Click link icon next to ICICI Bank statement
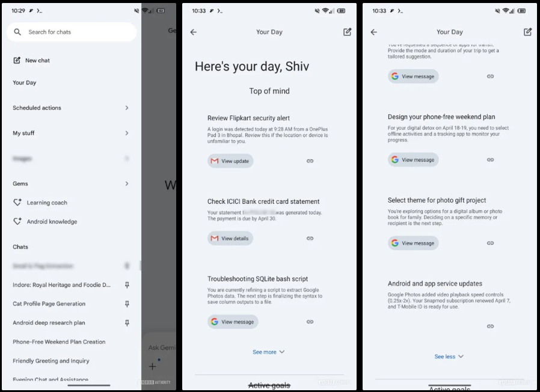The height and width of the screenshot is (392, 540). (x=310, y=239)
